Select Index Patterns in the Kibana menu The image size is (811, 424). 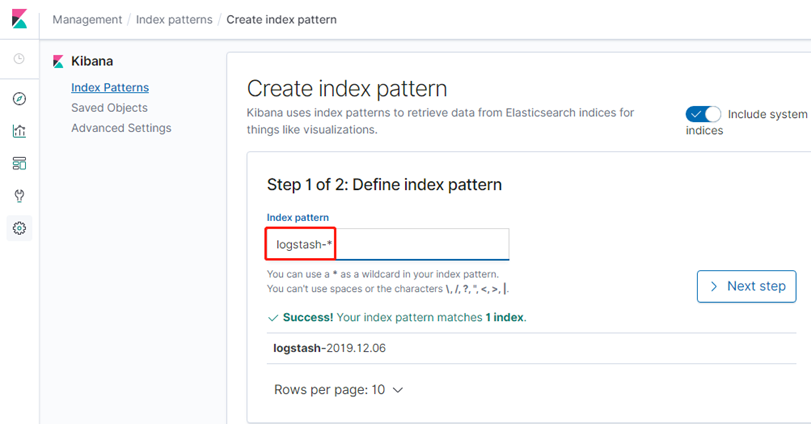click(110, 87)
